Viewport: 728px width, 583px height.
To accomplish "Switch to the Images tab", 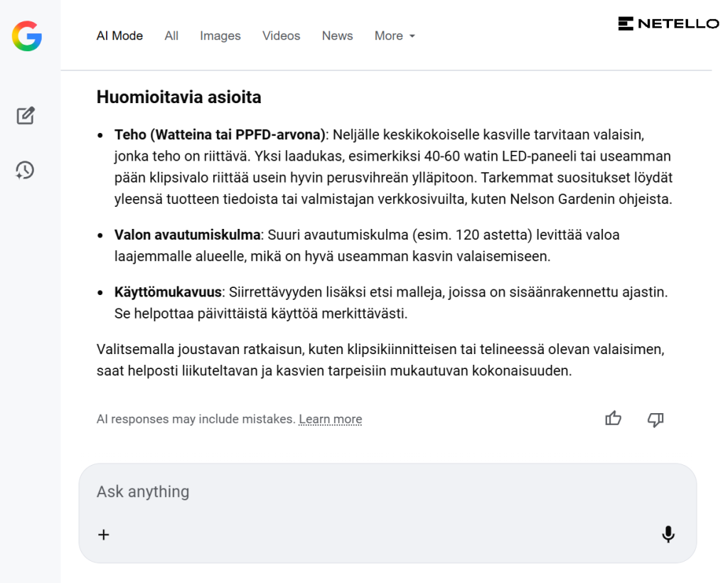I will (220, 36).
